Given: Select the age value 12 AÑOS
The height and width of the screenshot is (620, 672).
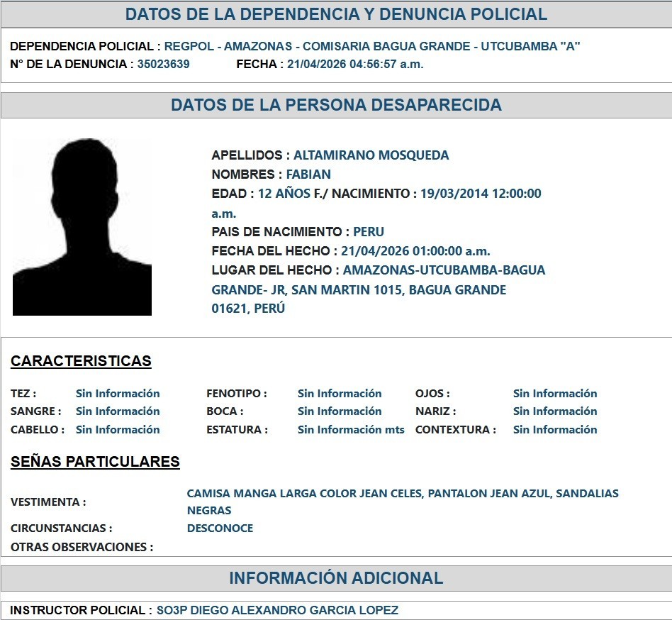Looking at the screenshot, I should pos(284,194).
